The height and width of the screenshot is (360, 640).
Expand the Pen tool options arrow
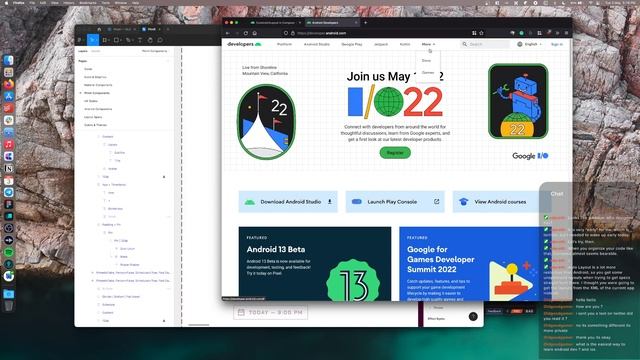(133, 40)
